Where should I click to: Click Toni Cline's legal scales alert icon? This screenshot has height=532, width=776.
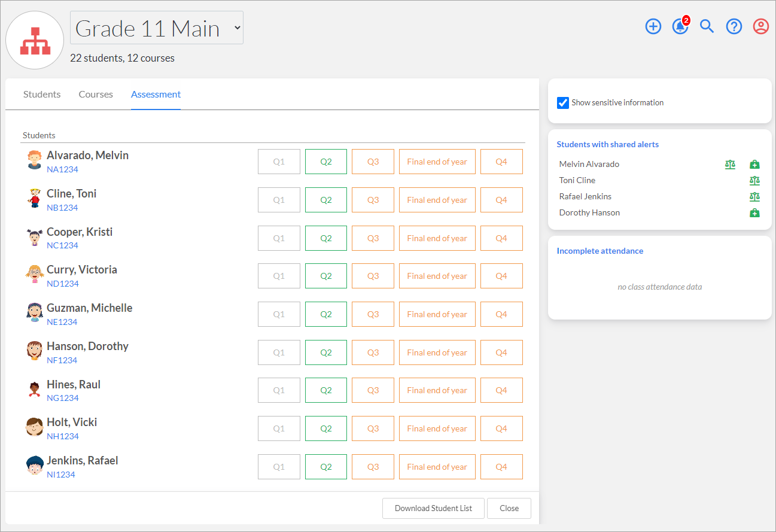tap(754, 180)
